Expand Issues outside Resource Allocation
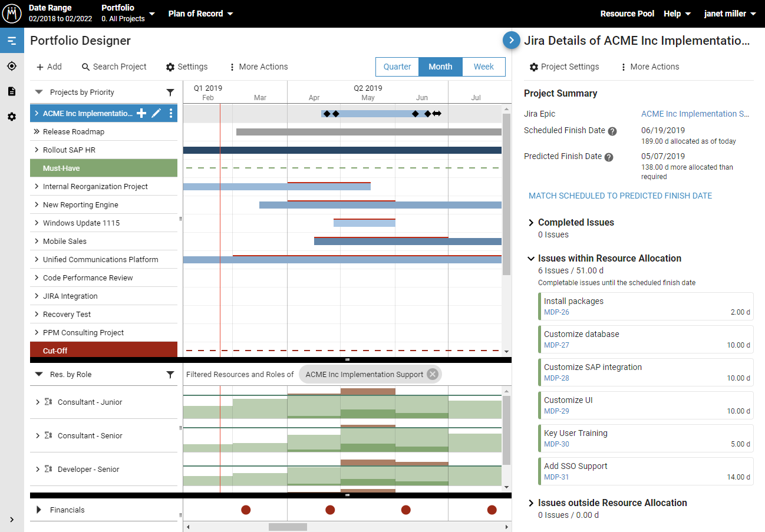Image resolution: width=765 pixels, height=532 pixels. click(x=531, y=503)
